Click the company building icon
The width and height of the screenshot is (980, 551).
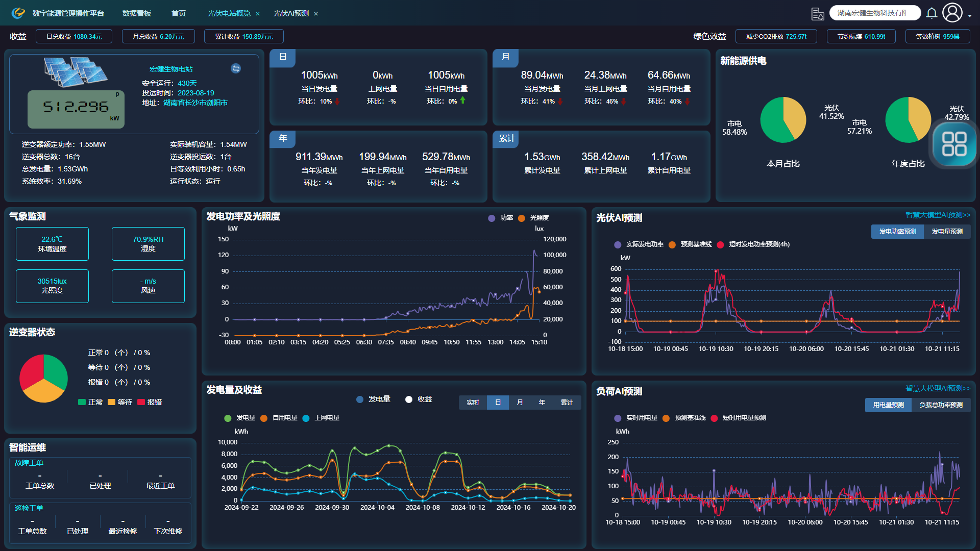pos(818,14)
